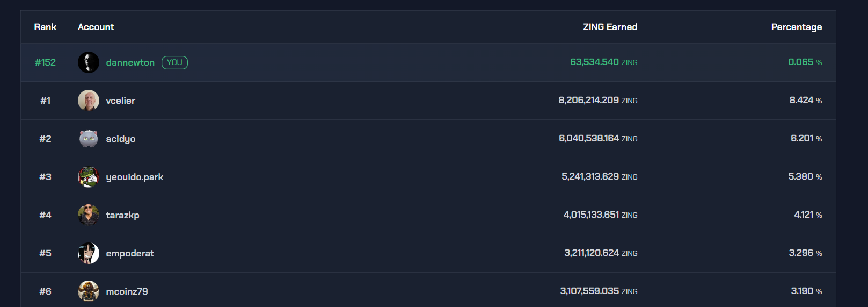Select the #152 rank cell

coord(45,62)
